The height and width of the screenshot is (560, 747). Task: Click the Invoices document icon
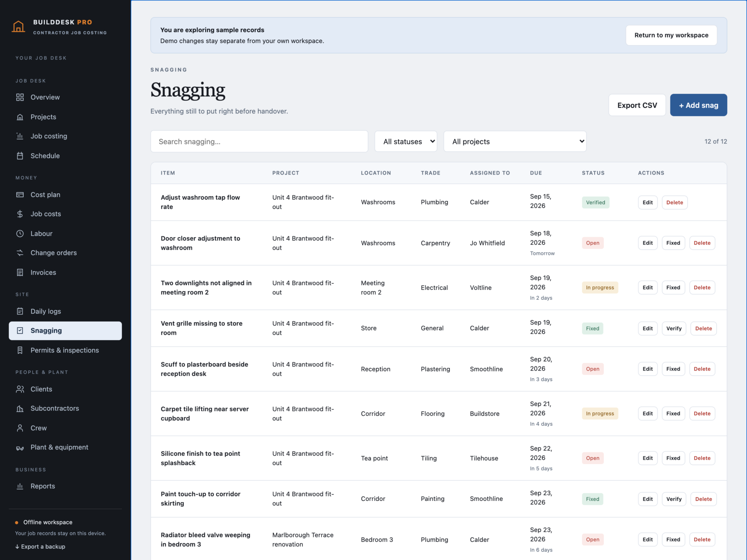20,273
